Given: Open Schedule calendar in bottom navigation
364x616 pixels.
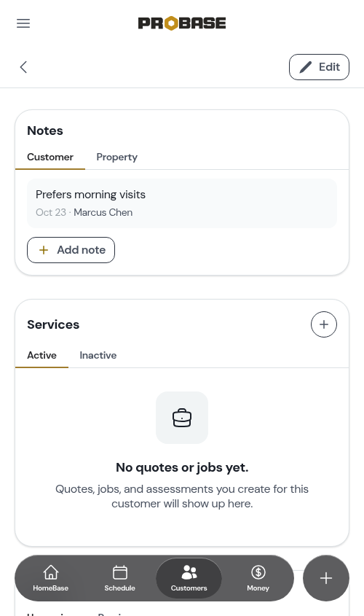Looking at the screenshot, I should pyautogui.click(x=119, y=578).
